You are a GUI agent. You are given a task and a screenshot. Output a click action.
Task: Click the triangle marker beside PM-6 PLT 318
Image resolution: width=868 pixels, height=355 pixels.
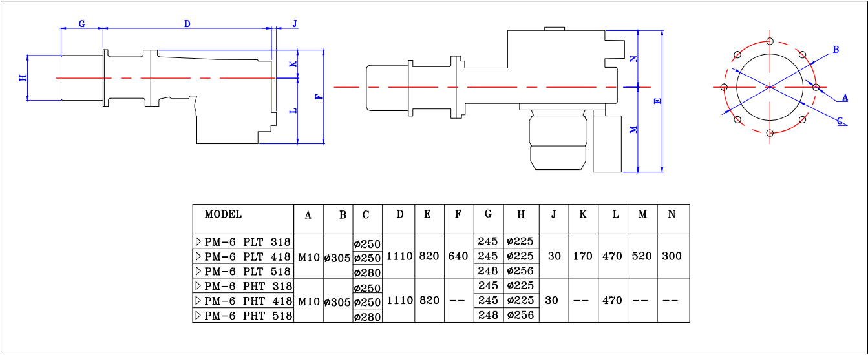[198, 242]
